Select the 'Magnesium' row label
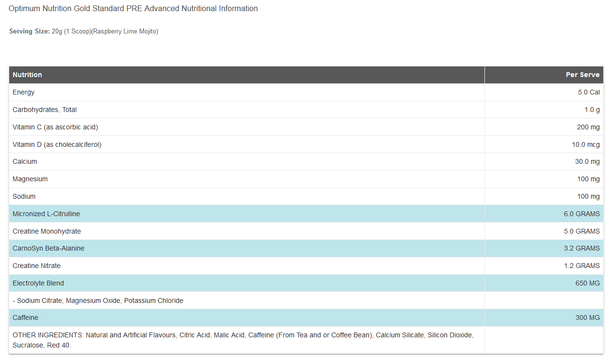612x364 pixels. click(x=30, y=179)
